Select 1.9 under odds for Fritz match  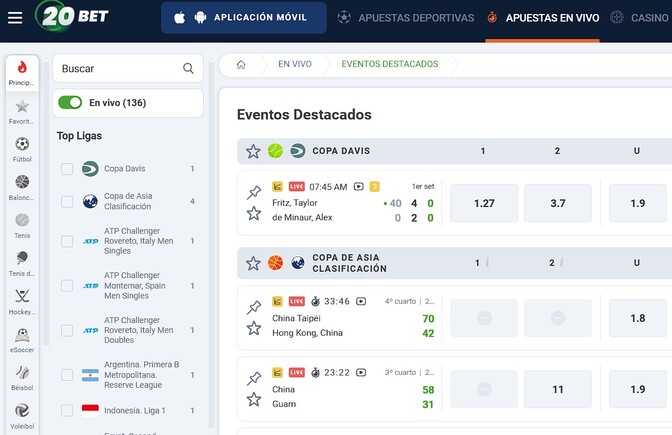click(x=638, y=203)
